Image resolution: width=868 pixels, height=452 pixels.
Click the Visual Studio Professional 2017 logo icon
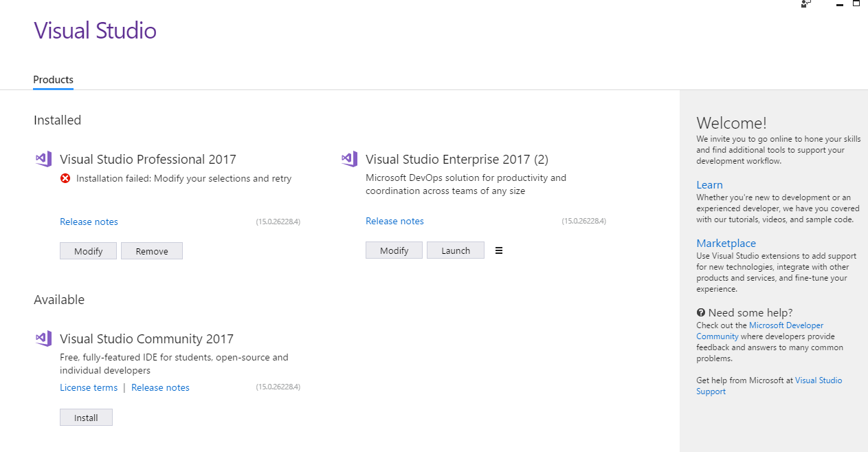click(x=43, y=159)
